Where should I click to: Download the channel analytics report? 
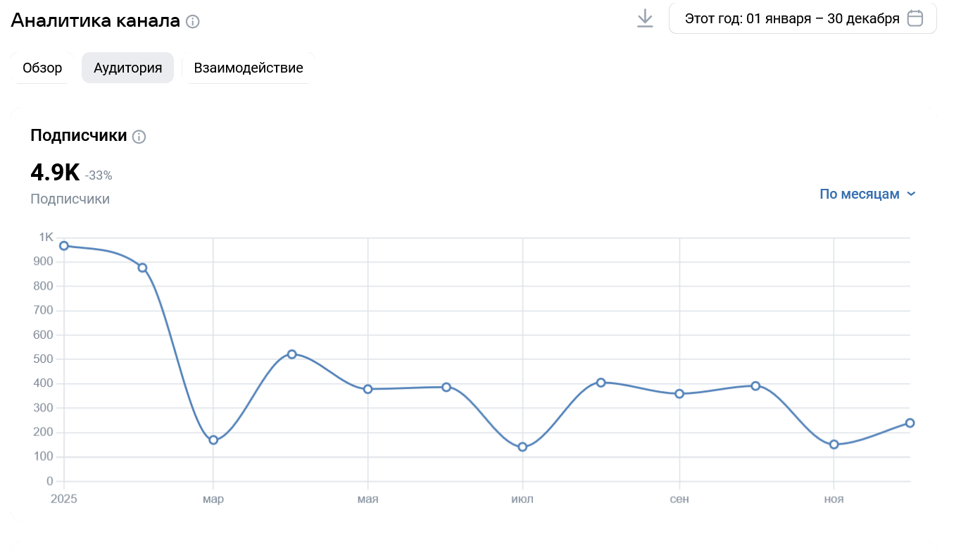pos(645,18)
